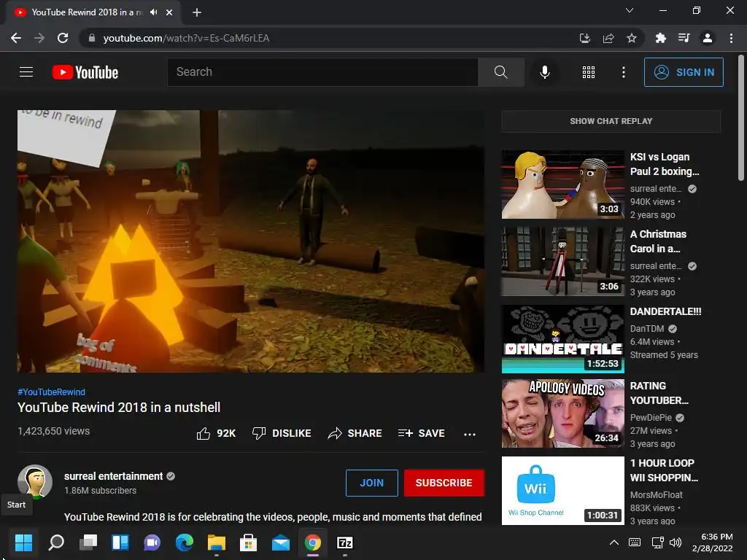The width and height of the screenshot is (747, 560).
Task: Open surreal entertainment channel name link
Action: pos(113,476)
